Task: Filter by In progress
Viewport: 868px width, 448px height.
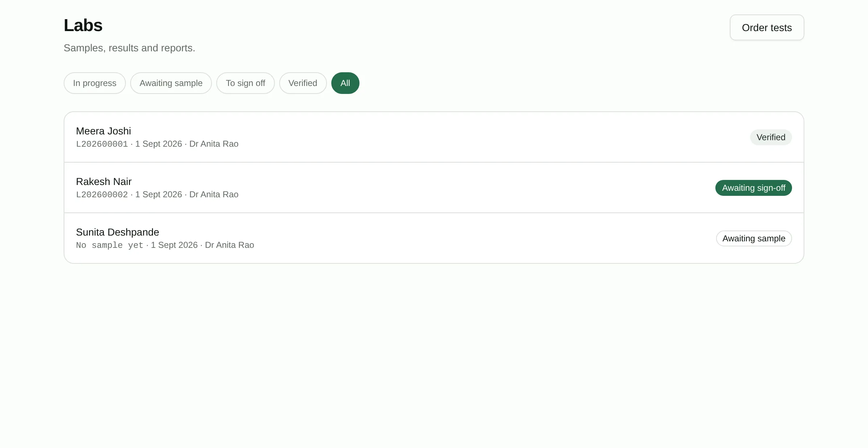Action: pyautogui.click(x=95, y=83)
